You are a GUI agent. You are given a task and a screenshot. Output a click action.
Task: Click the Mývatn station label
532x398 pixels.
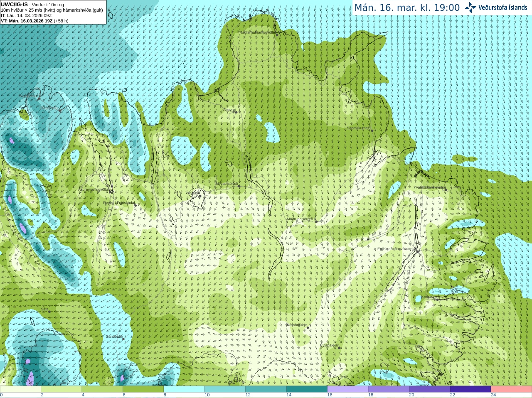pos(193,193)
